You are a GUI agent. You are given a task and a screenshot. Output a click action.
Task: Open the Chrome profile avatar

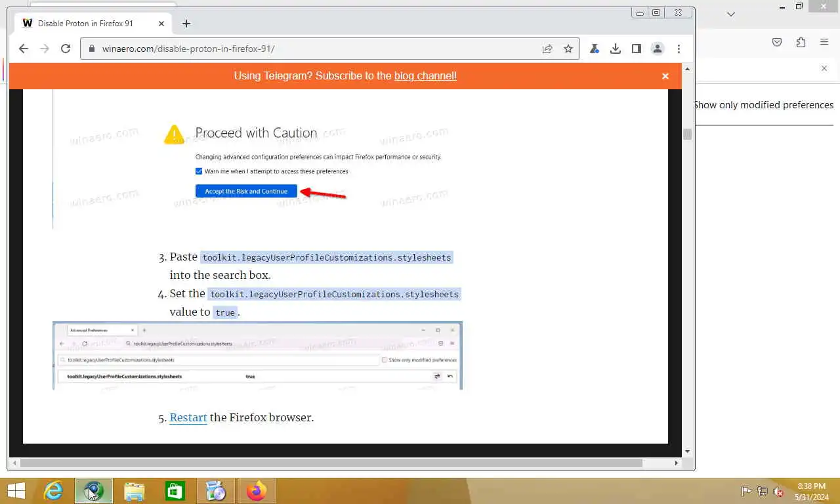(x=657, y=49)
